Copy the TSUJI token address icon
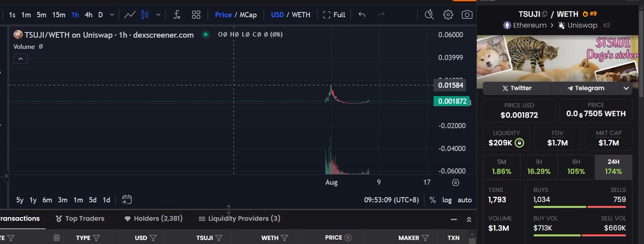The image size is (644, 244). [545, 14]
